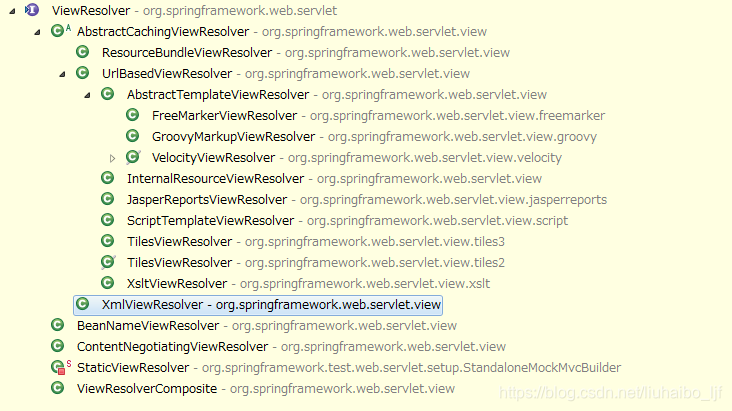Click the ContentNegotiatingViewResolver class icon
The image size is (732, 411).
pyautogui.click(x=57, y=346)
